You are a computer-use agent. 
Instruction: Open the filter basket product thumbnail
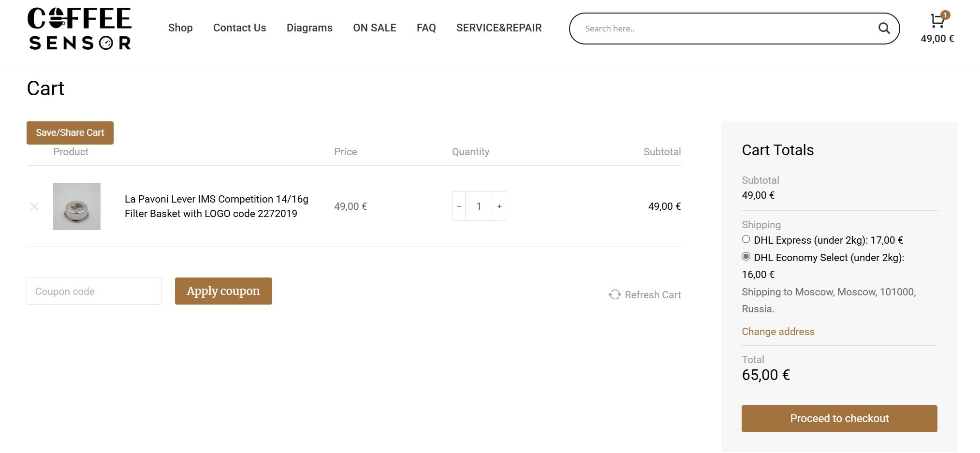(x=77, y=206)
